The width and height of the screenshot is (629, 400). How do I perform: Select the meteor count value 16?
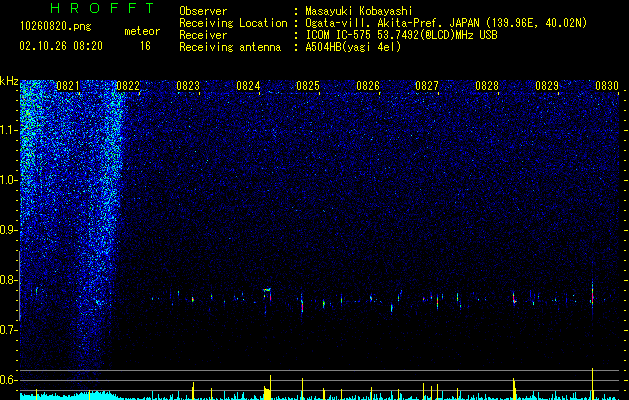(x=145, y=46)
